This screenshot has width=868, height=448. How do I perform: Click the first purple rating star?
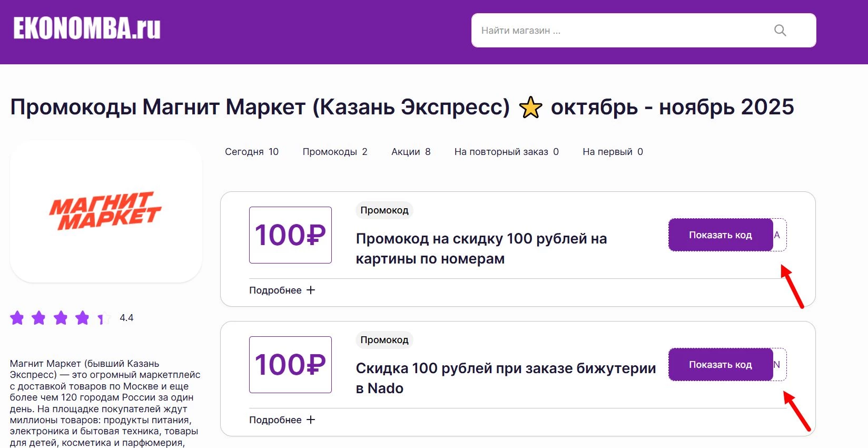point(17,318)
